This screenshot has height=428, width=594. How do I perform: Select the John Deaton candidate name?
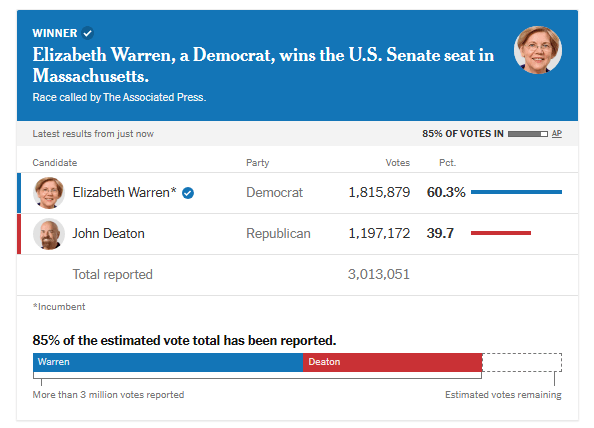tap(108, 233)
